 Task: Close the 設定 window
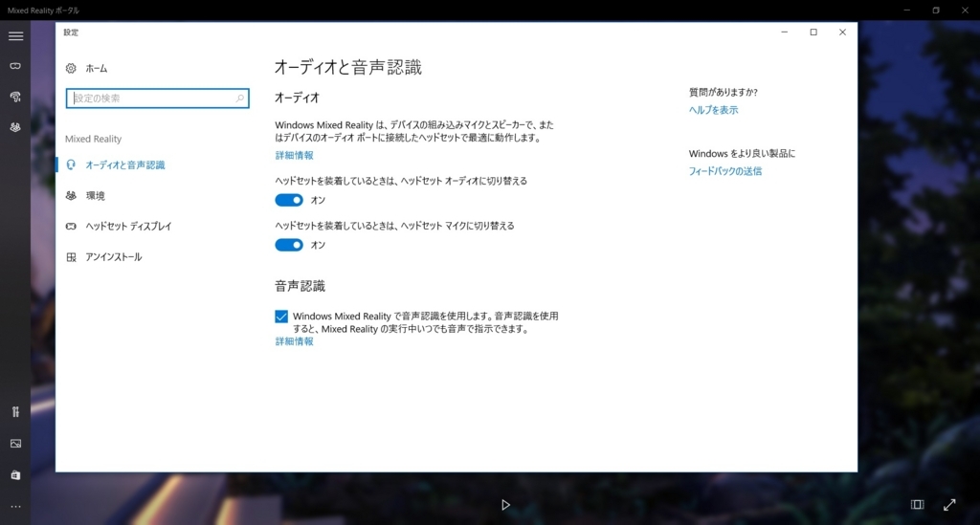[842, 32]
